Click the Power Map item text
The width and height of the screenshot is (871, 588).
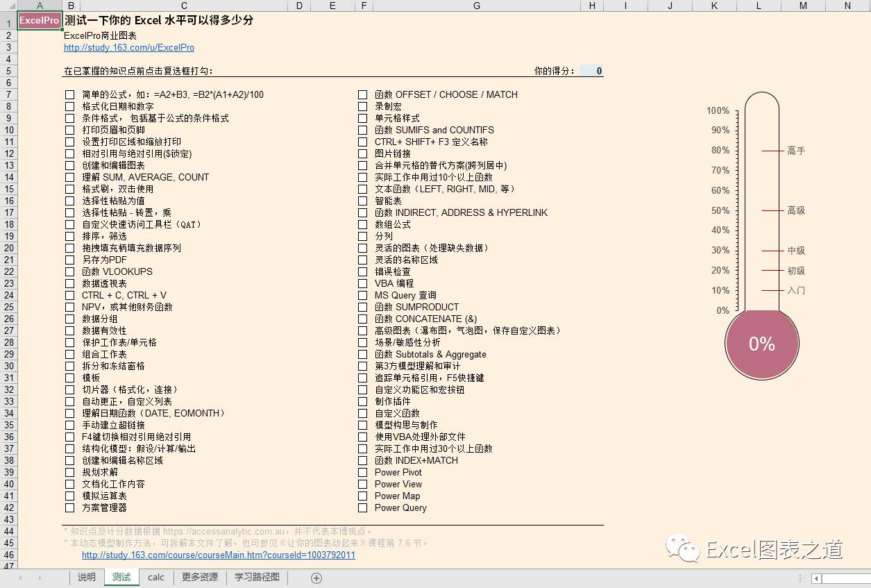click(x=397, y=496)
